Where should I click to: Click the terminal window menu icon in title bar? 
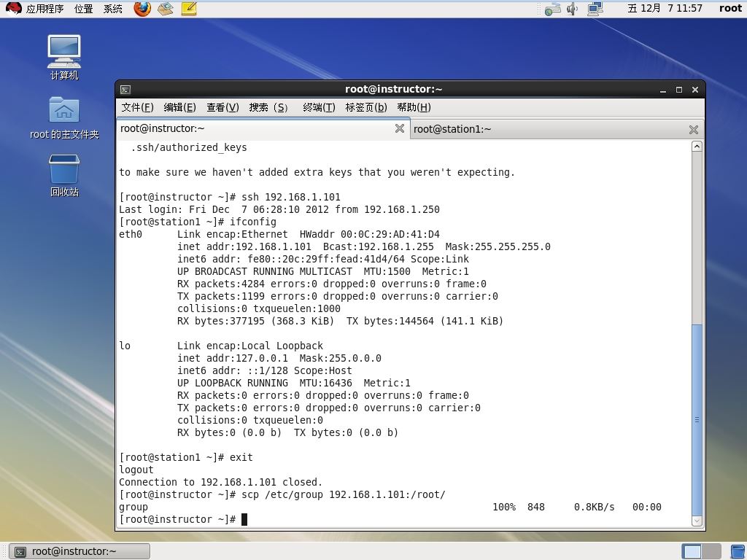coord(125,90)
